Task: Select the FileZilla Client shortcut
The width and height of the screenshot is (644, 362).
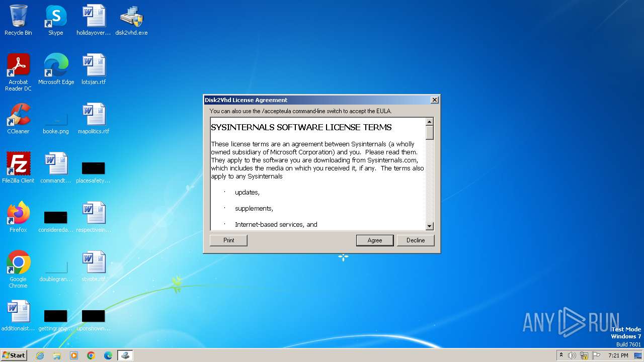Action: (18, 168)
